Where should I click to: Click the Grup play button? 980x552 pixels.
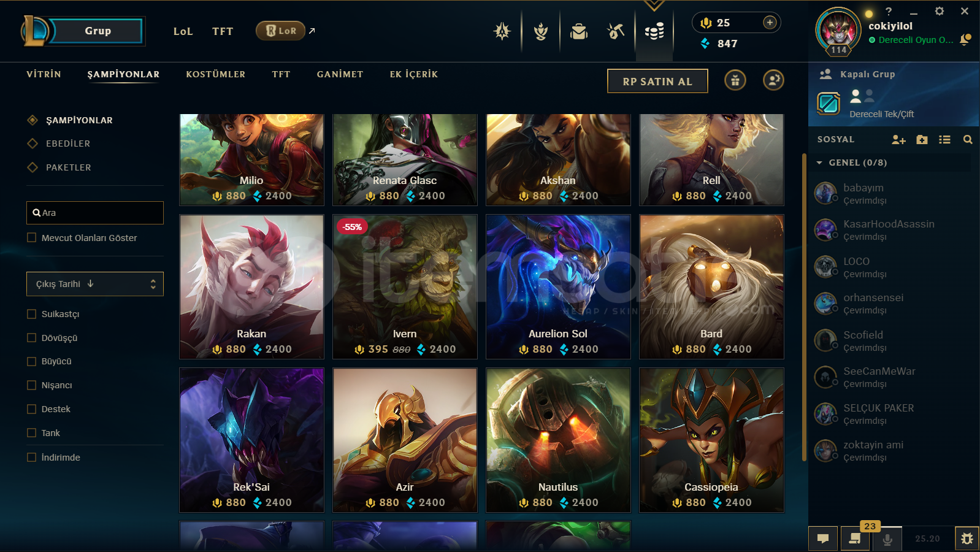click(97, 31)
